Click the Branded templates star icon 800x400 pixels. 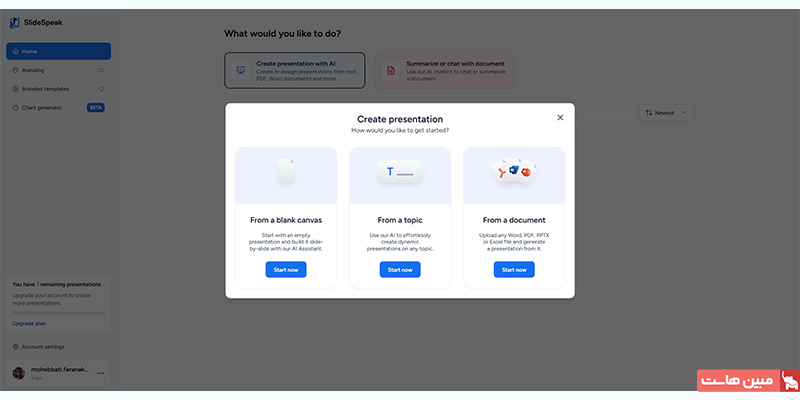[102, 89]
